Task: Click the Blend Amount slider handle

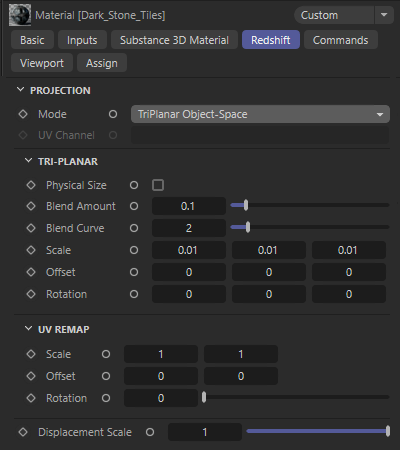Action: pos(246,205)
